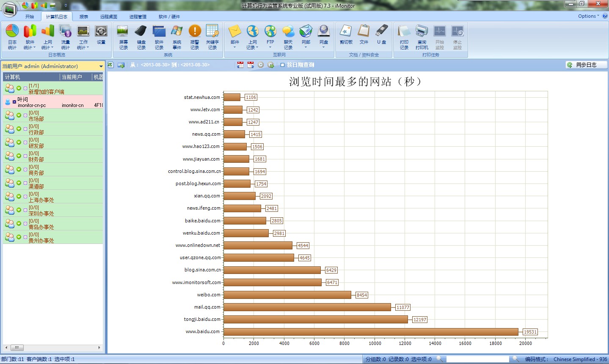Switch to 报表 ribbon tab

coord(84,16)
